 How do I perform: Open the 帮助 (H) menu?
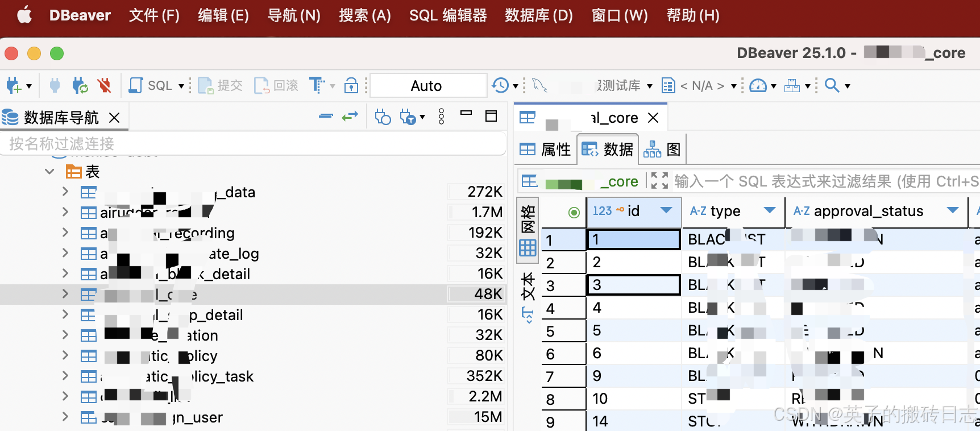693,15
